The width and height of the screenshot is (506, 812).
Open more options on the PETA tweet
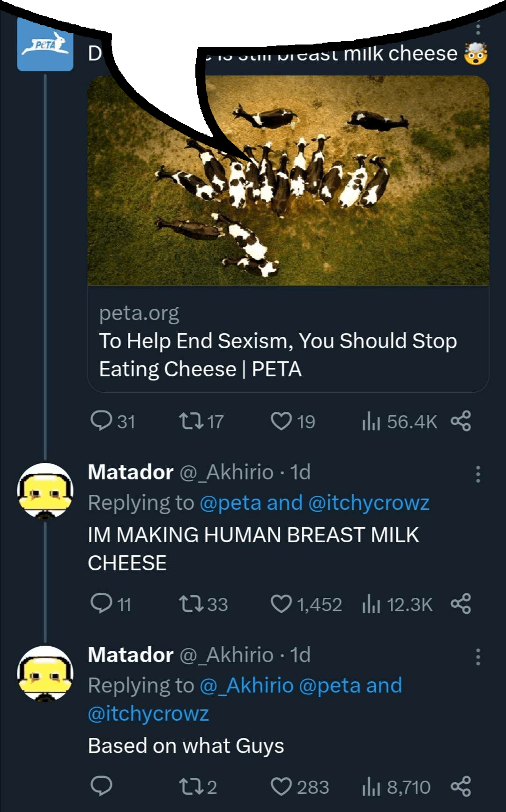pos(477,27)
